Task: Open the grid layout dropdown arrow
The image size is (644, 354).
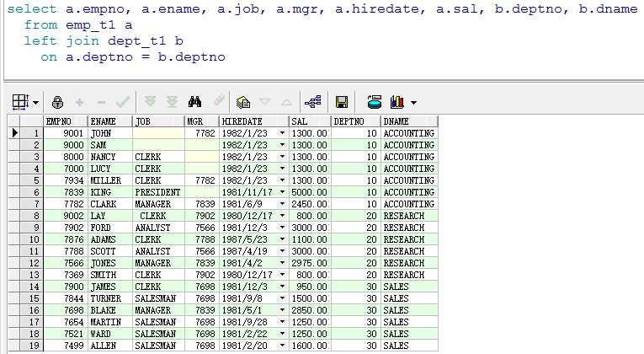Action: pyautogui.click(x=35, y=102)
